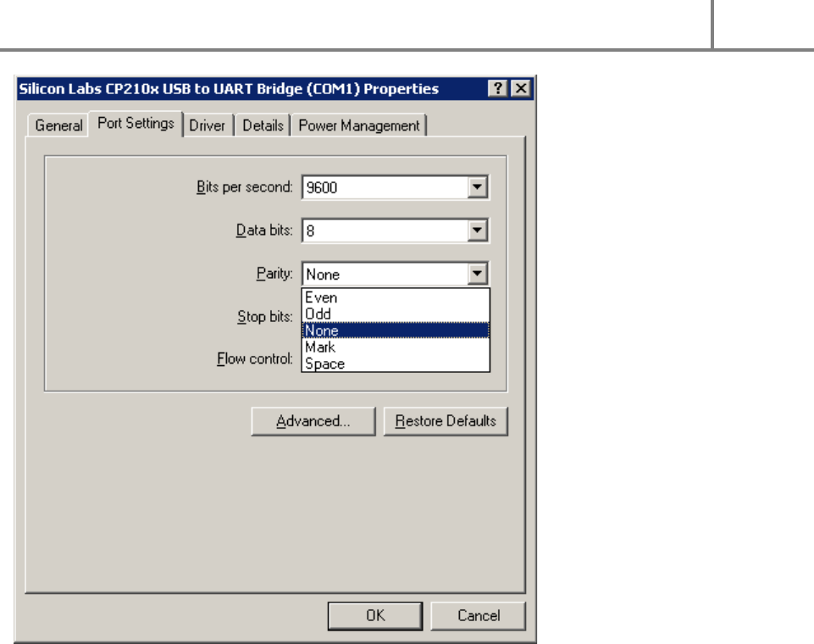This screenshot has height=644, width=814.
Task: Expand the Bits per second dropdown arrow
Action: click(x=477, y=187)
